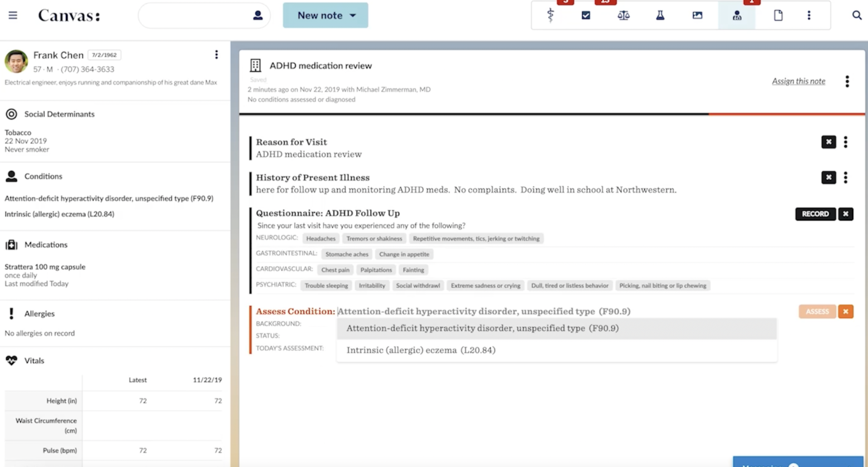Toggle the Picking, nail biting chip
The width and height of the screenshot is (868, 467).
tap(663, 286)
